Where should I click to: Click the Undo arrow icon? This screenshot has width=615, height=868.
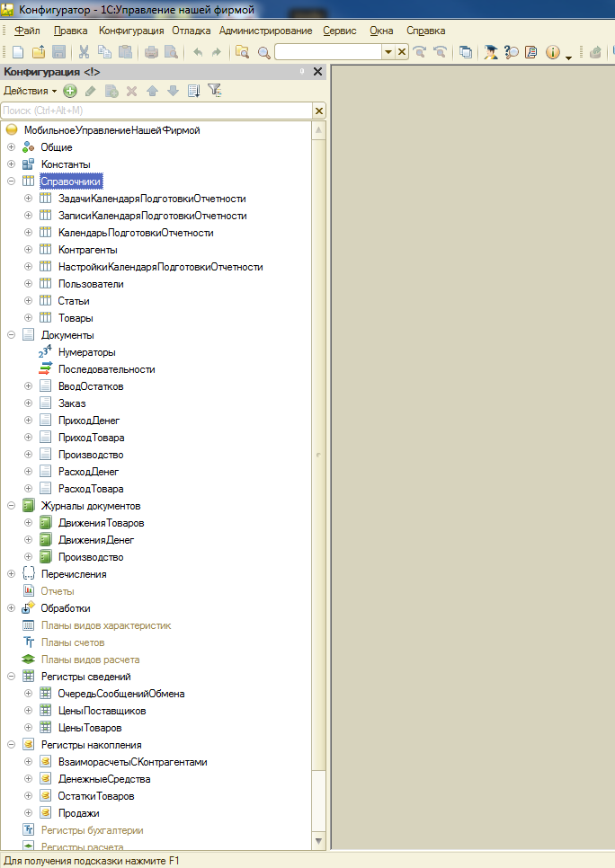coord(197,52)
